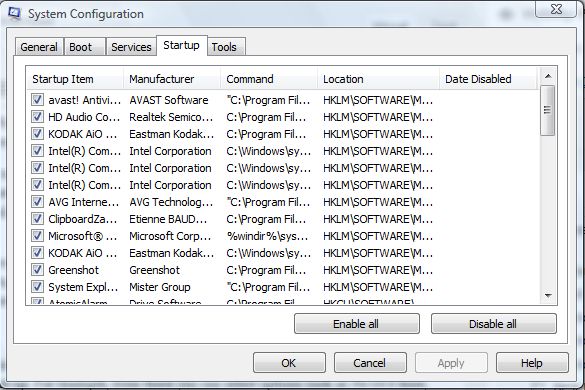This screenshot has height=390, width=585.
Task: Click the Etienne BAUD... manufacturer cell
Action: tap(168, 219)
